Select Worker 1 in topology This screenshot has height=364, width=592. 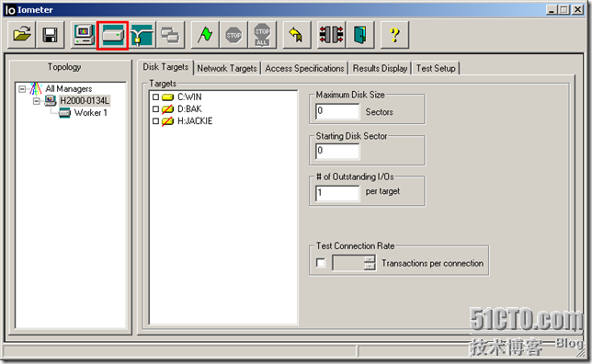[x=91, y=113]
